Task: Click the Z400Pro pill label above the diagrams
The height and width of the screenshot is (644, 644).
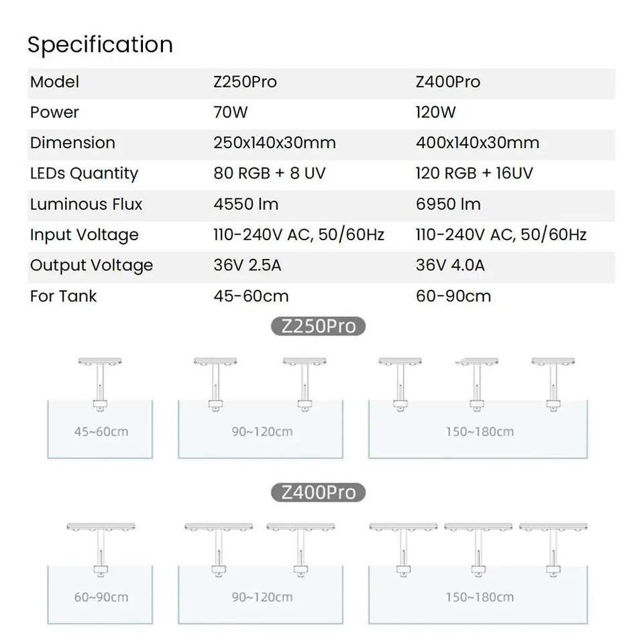Action: pos(318,492)
